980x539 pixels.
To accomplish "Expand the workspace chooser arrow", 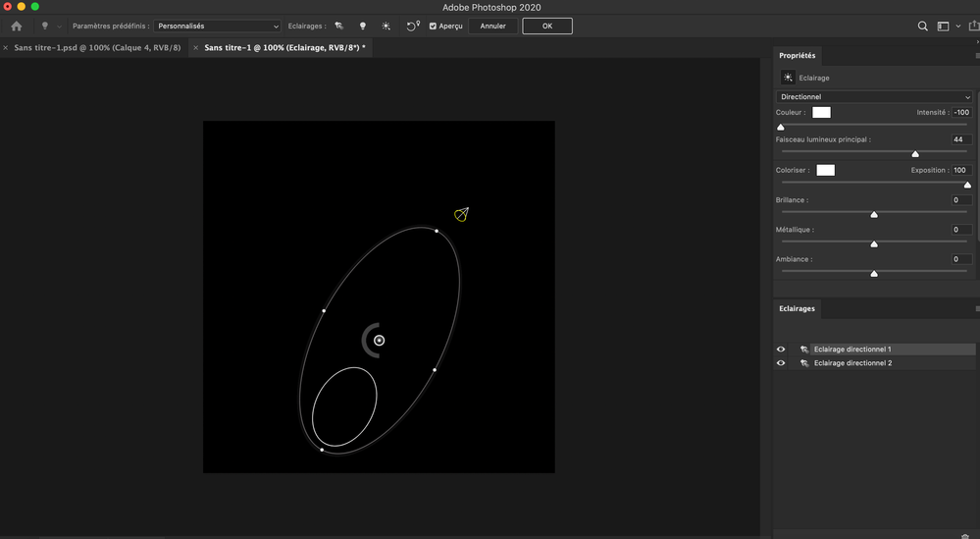I will click(957, 27).
